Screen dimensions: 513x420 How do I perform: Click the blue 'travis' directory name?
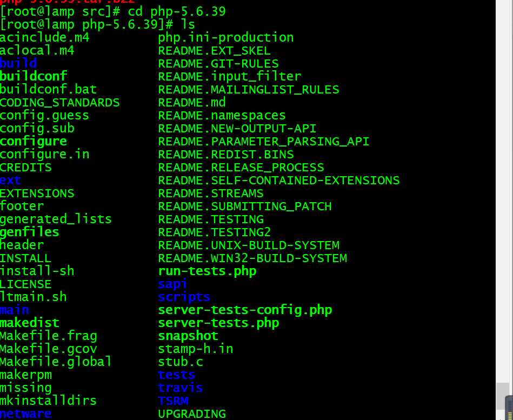coord(180,388)
